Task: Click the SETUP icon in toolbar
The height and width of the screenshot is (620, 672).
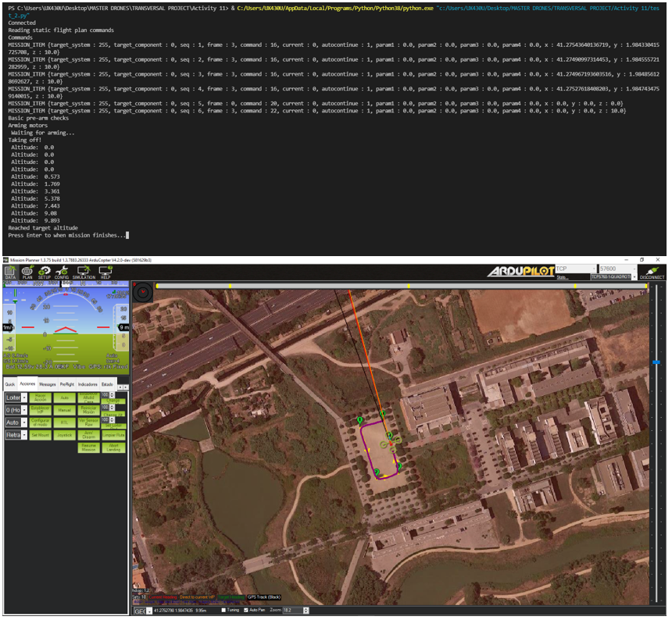Action: pyautogui.click(x=45, y=273)
